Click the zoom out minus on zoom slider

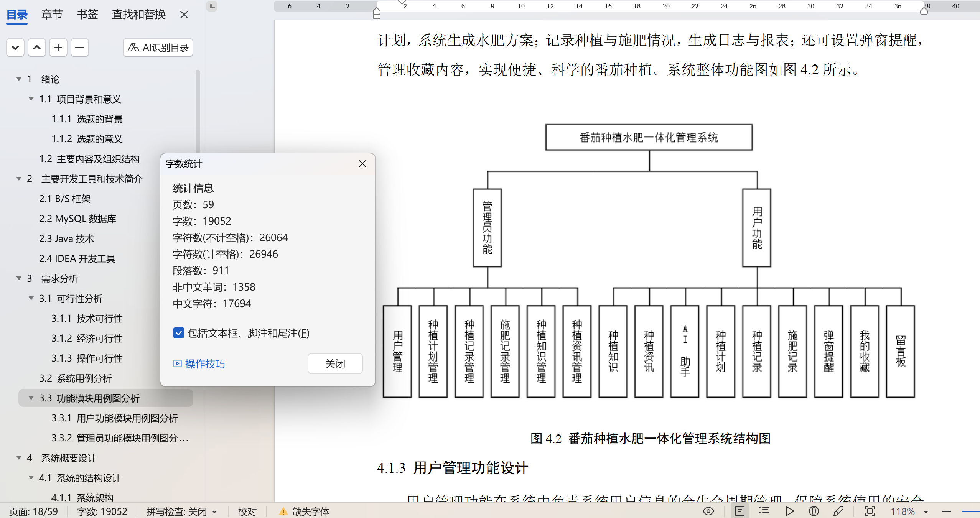coord(947,511)
